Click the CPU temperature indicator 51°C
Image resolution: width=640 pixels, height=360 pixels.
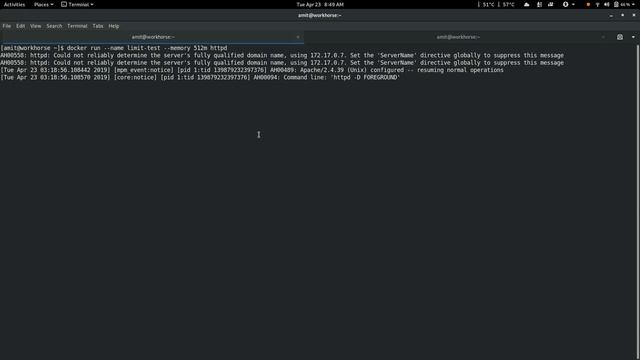coord(488,4)
